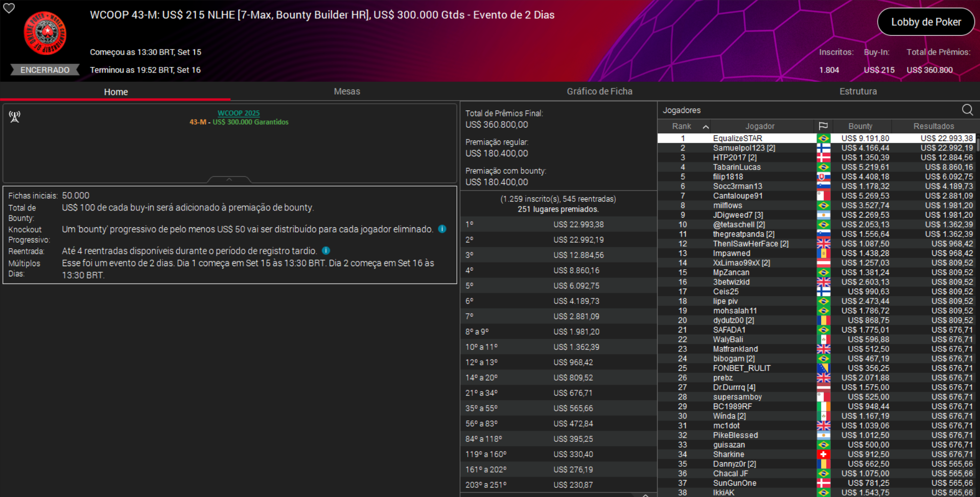Click Brazil flag next to EqualizeSTAR
Screen dimensions: 980x497
(x=823, y=138)
